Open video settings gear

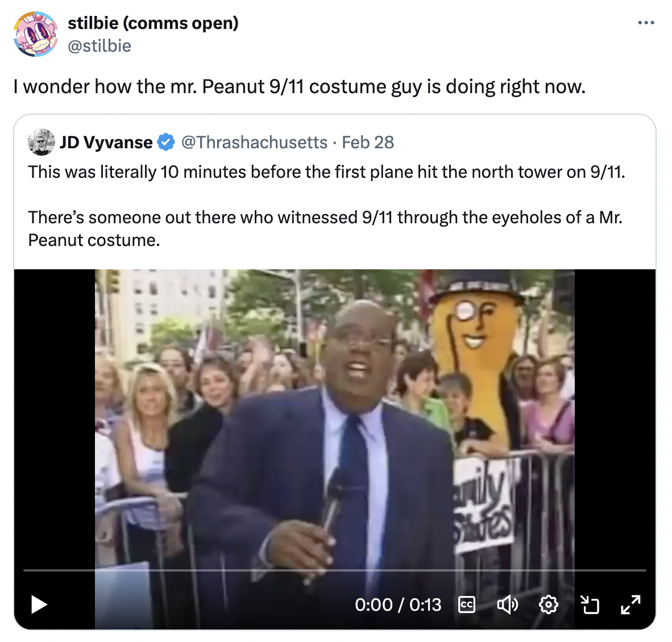549,605
